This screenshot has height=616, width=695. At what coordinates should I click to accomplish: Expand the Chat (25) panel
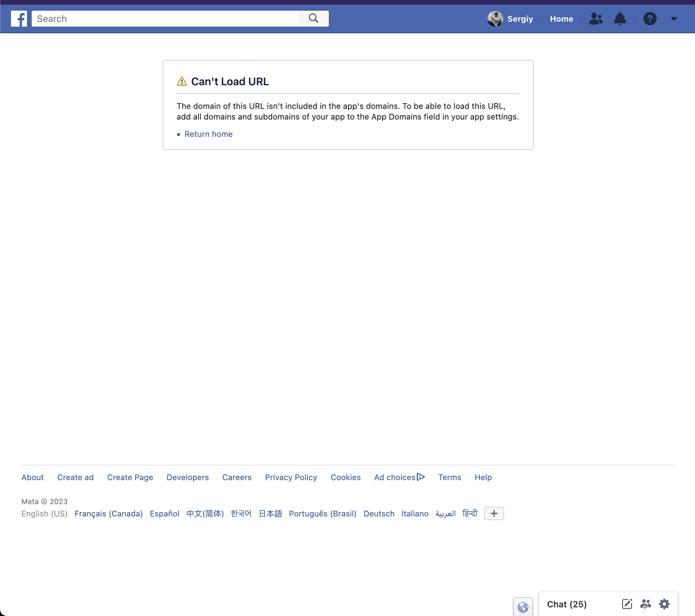(566, 604)
